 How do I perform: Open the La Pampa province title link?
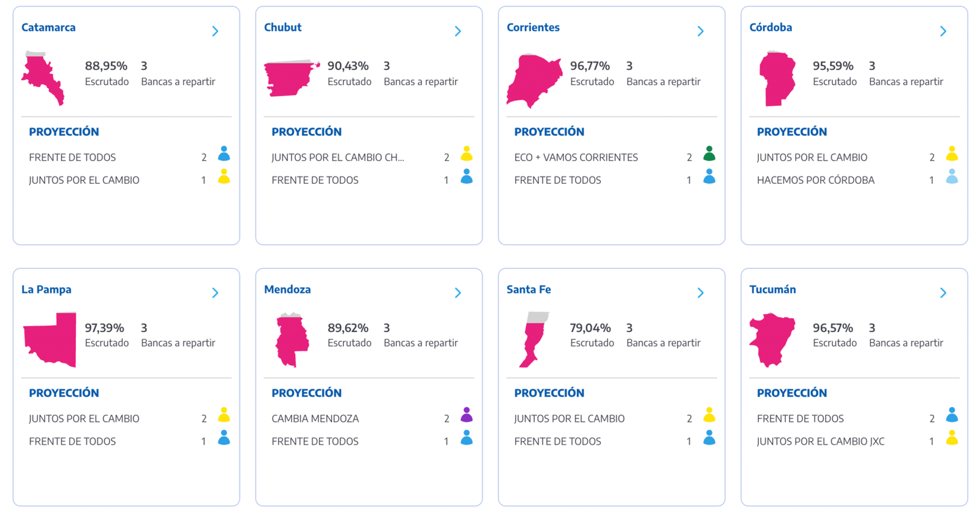[47, 289]
